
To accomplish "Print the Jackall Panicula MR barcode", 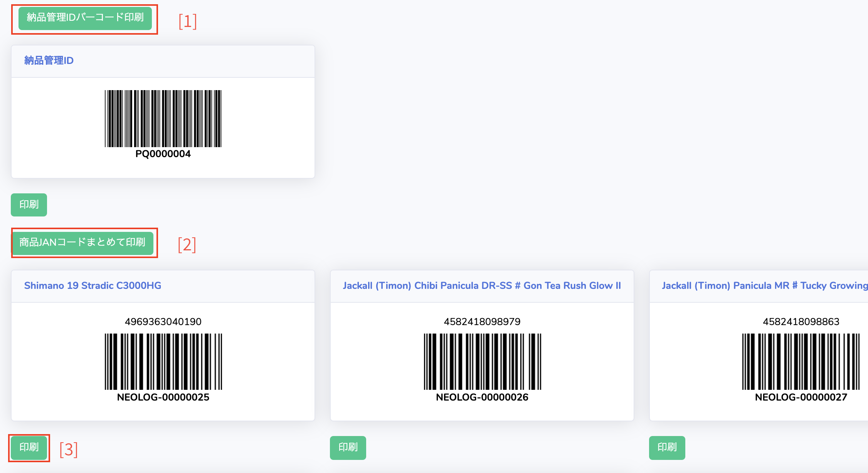I will [667, 448].
